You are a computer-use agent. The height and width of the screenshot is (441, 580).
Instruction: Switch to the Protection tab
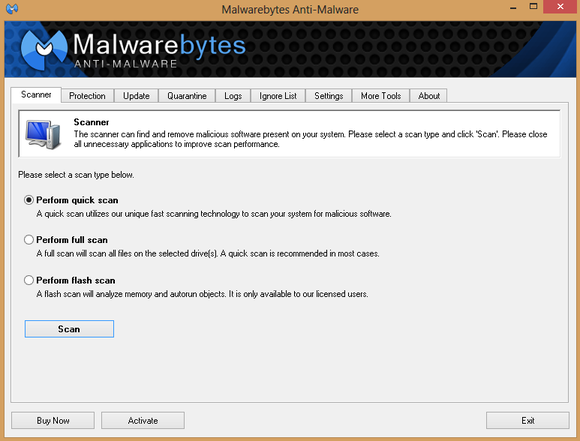(x=87, y=96)
